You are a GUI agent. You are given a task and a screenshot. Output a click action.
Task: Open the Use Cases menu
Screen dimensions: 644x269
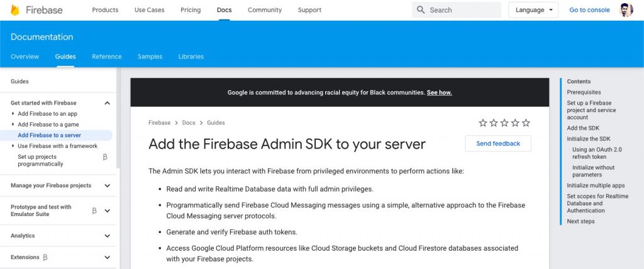[149, 10]
